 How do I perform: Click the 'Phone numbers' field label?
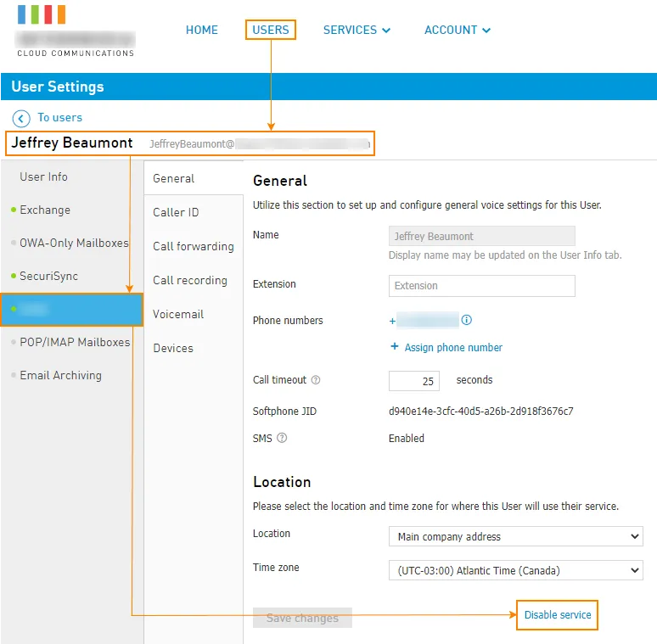tap(288, 321)
